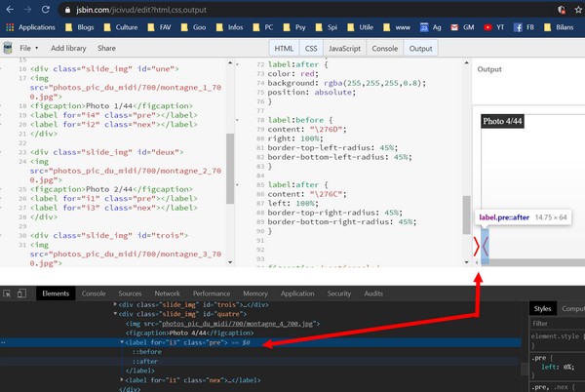
Task: Open the Culture bookmark folder
Action: (121, 27)
